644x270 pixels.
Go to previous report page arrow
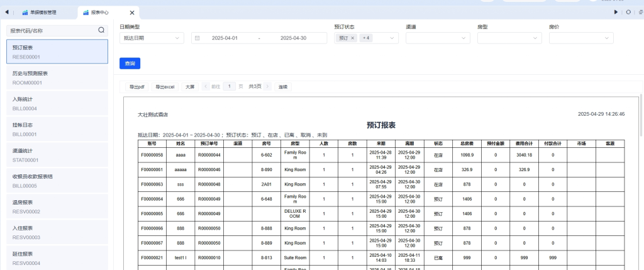point(206,86)
